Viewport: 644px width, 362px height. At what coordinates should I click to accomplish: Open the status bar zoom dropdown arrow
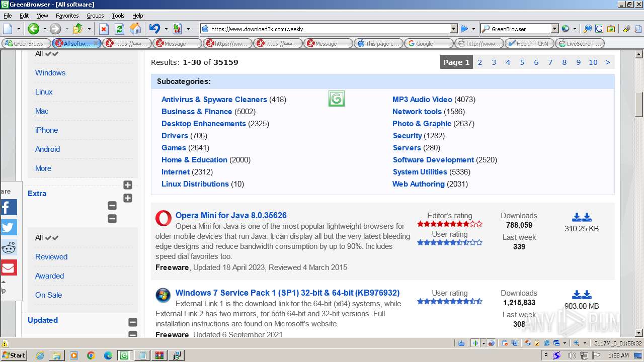[585, 343]
